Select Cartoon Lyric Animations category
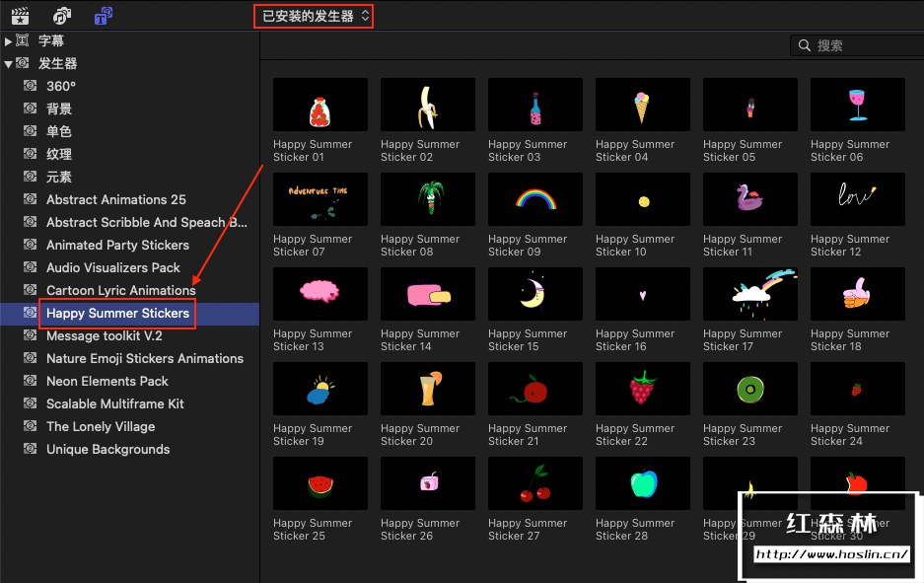The height and width of the screenshot is (583, 924). coord(121,291)
